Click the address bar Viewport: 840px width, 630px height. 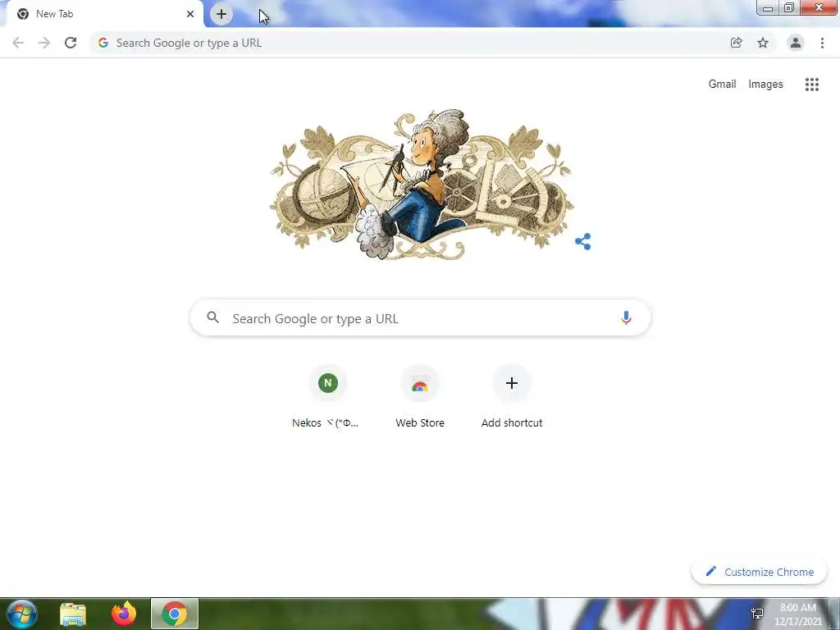click(x=407, y=43)
